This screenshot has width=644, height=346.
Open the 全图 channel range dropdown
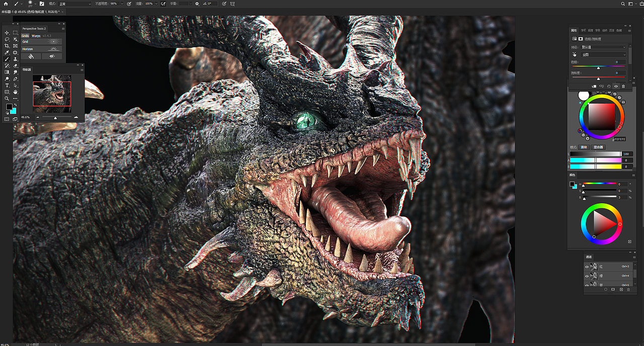[x=604, y=55]
